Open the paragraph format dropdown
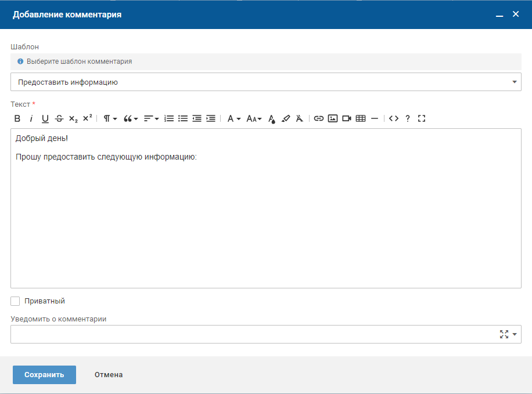Viewport: 532px width, 394px height. [110, 118]
